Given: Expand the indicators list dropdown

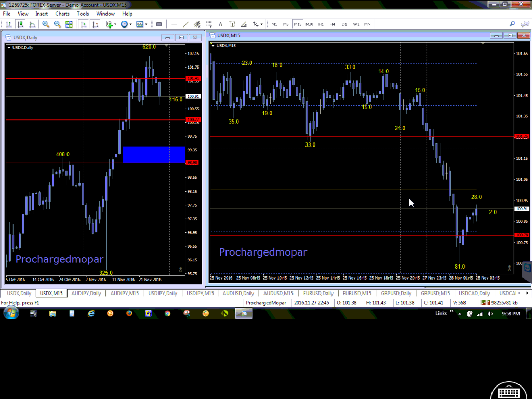Looking at the screenshot, I should click(116, 24).
